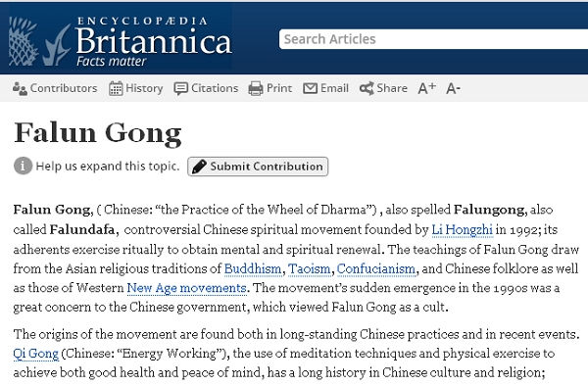Visit the Confucianism link

tap(376, 268)
